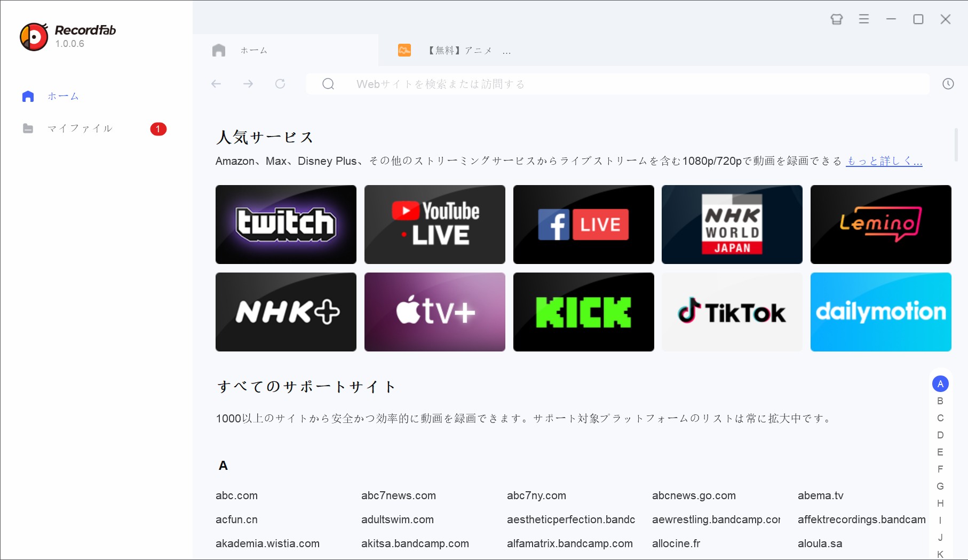Jump to letter H in the index
Image resolution: width=968 pixels, height=560 pixels.
[940, 503]
